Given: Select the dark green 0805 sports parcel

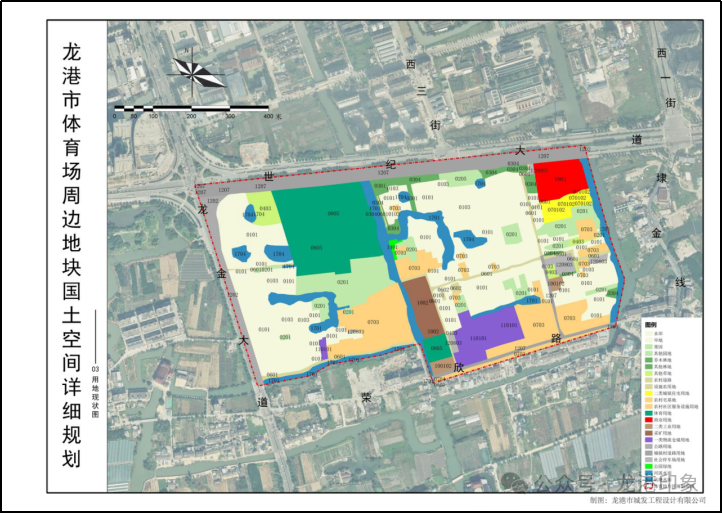Looking at the screenshot, I should click(x=327, y=226).
